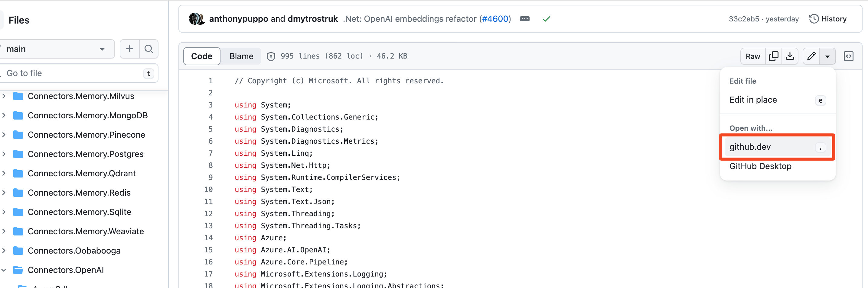Click the download raw file icon

[790, 56]
